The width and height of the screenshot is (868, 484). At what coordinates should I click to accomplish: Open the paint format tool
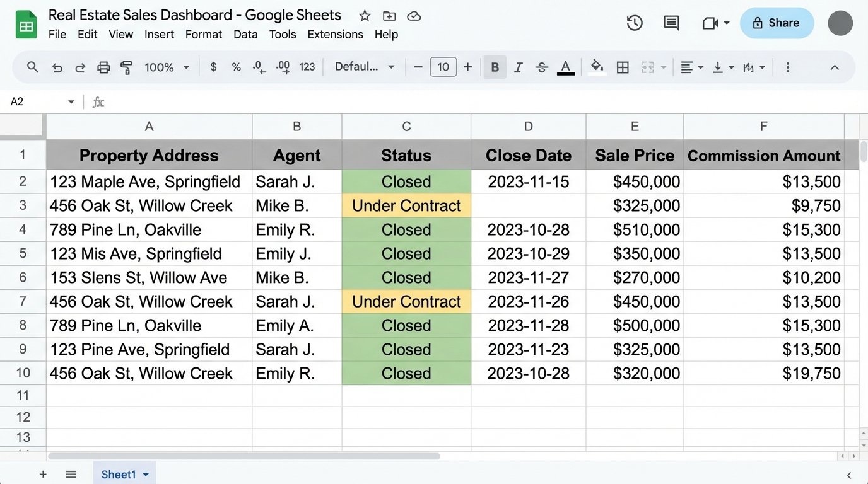pyautogui.click(x=126, y=67)
